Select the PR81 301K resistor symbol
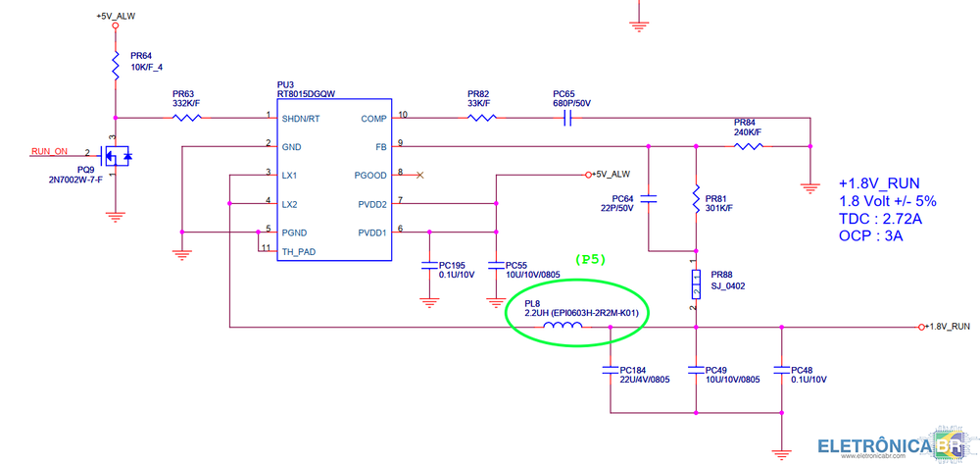 pos(696,199)
